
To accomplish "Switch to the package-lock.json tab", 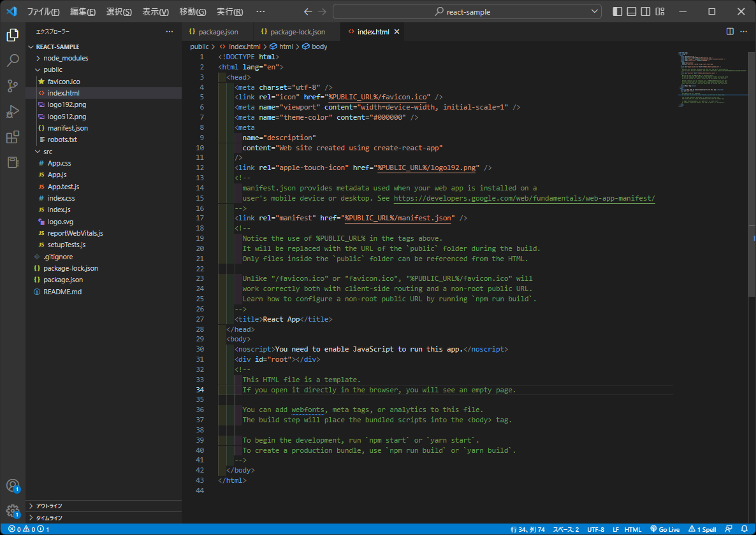I will (x=297, y=32).
